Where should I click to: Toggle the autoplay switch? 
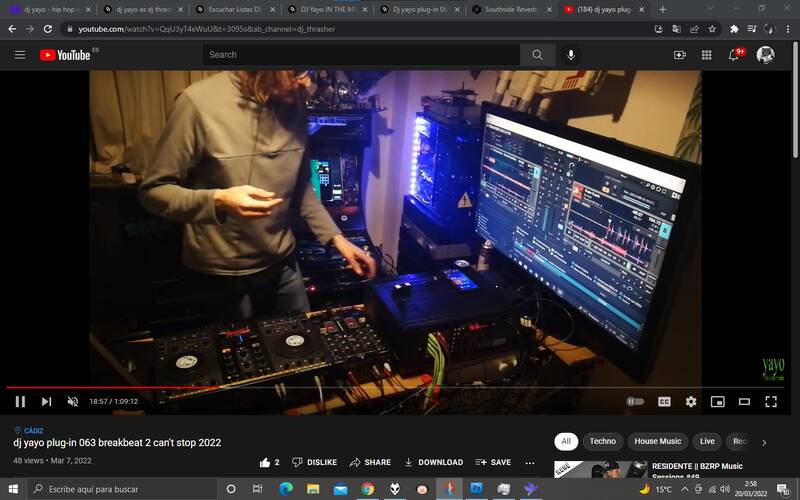pos(635,401)
